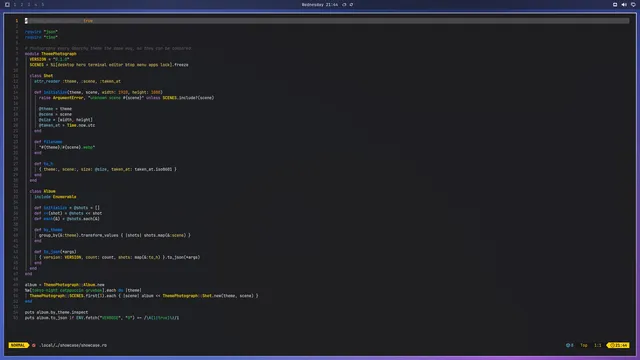Click the 'raise ArgumentError' line
This screenshot has width=640, height=360.
[x=127, y=98]
